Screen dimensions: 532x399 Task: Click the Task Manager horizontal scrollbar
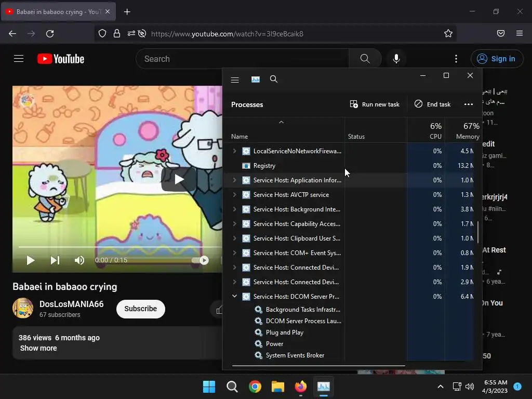pos(318,366)
